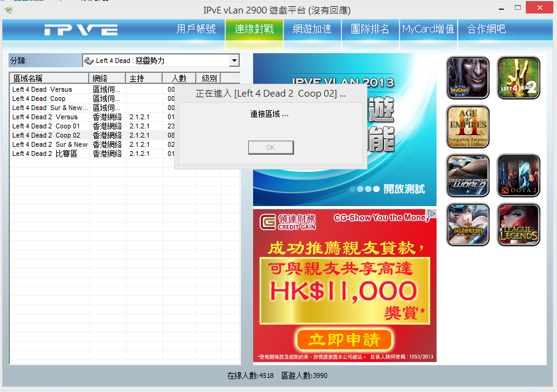Open the 英雄聯盟 game icon

pos(468,224)
